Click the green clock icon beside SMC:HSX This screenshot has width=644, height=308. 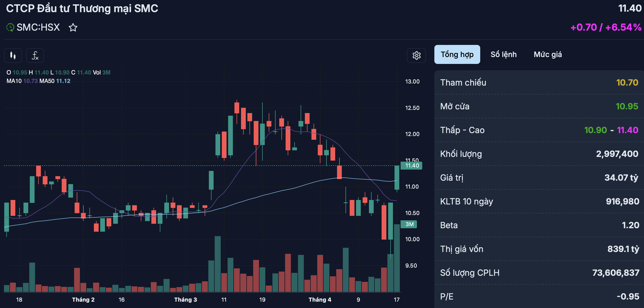pyautogui.click(x=10, y=28)
